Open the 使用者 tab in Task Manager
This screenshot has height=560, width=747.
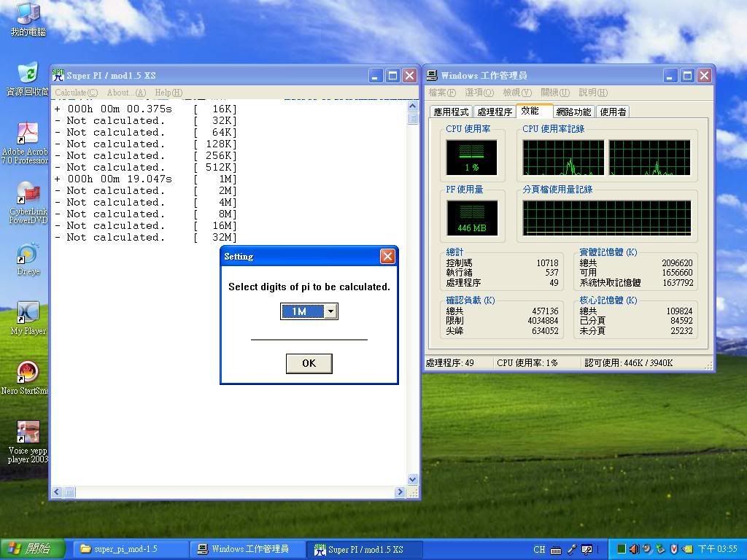tap(613, 112)
